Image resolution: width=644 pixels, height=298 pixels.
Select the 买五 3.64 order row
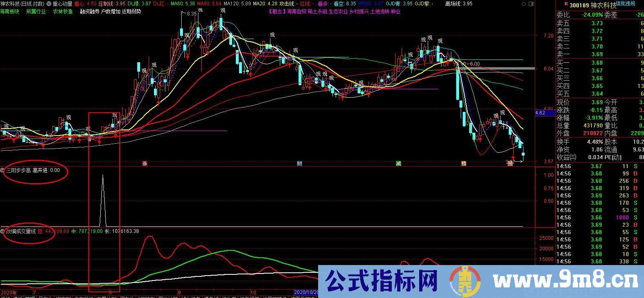600,94
